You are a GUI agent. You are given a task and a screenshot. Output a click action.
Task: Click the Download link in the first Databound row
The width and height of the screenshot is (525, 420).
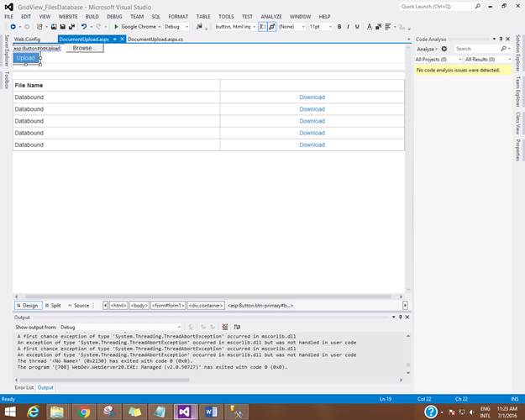tap(312, 97)
